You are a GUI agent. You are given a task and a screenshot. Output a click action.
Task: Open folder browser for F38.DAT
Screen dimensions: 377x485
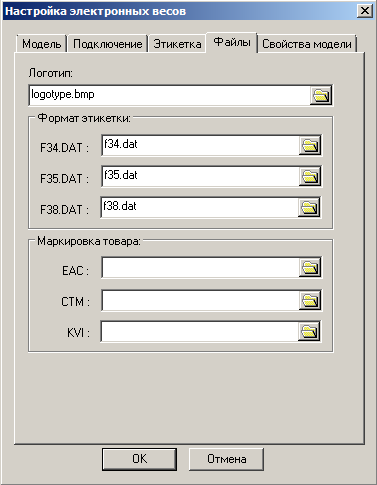click(309, 207)
